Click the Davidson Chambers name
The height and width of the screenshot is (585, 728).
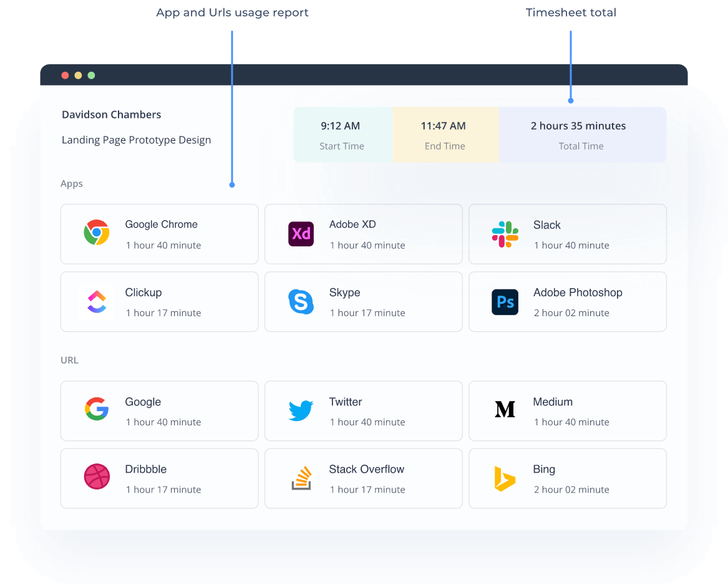112,115
